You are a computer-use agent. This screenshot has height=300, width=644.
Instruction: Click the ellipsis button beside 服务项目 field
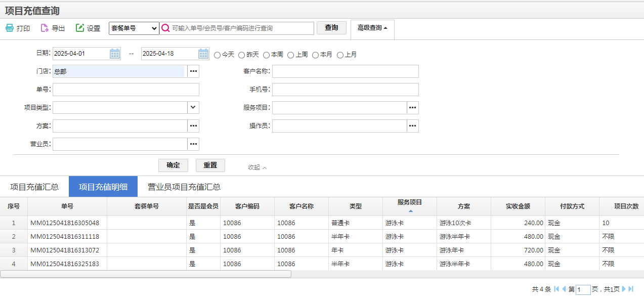(413, 108)
